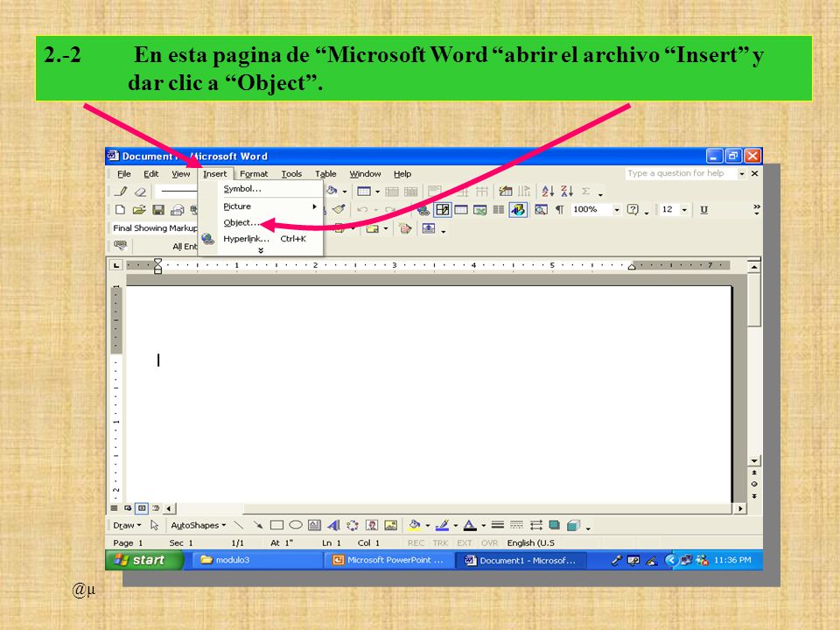Image resolution: width=840 pixels, height=630 pixels.
Task: Select the Draw Table pencil icon
Action: (122, 192)
